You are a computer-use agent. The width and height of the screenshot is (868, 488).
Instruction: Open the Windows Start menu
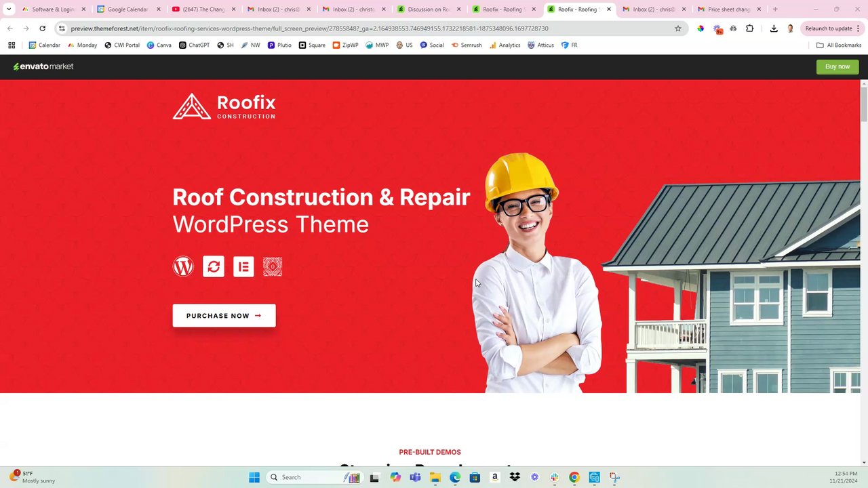point(254,477)
